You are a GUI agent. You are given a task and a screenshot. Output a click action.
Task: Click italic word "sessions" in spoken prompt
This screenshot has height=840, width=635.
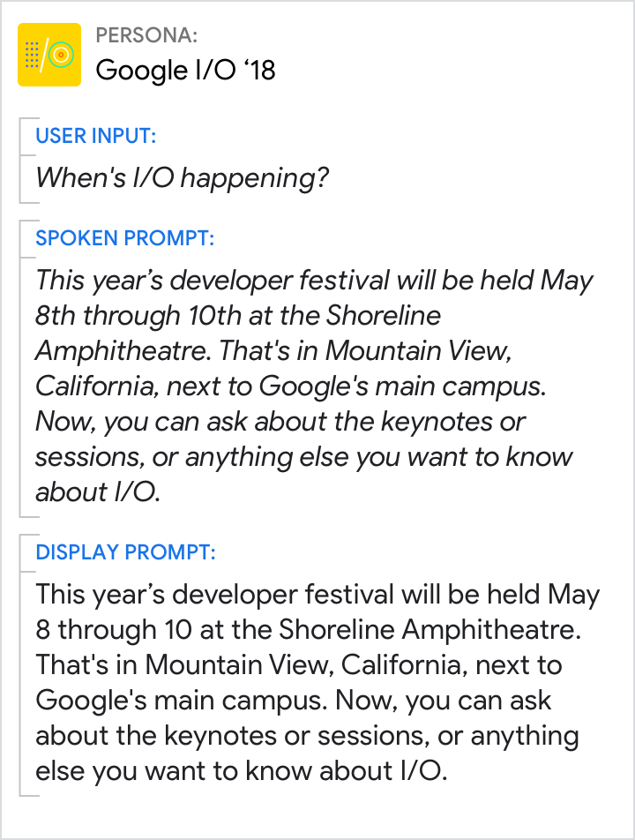[x=87, y=457]
